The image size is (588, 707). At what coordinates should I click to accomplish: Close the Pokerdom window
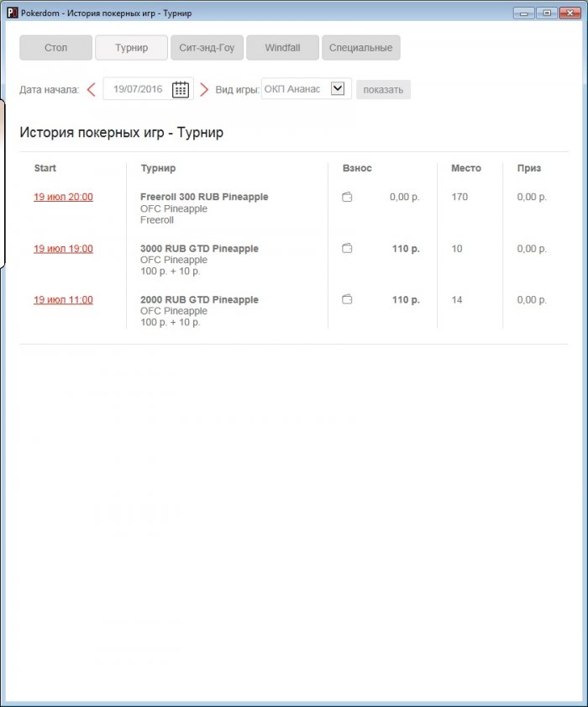[x=570, y=13]
